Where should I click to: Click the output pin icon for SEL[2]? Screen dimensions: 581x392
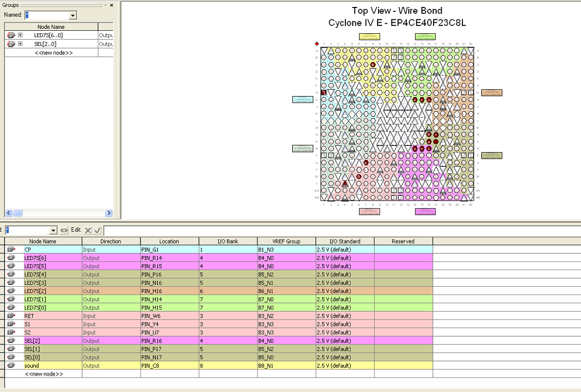pyautogui.click(x=11, y=340)
